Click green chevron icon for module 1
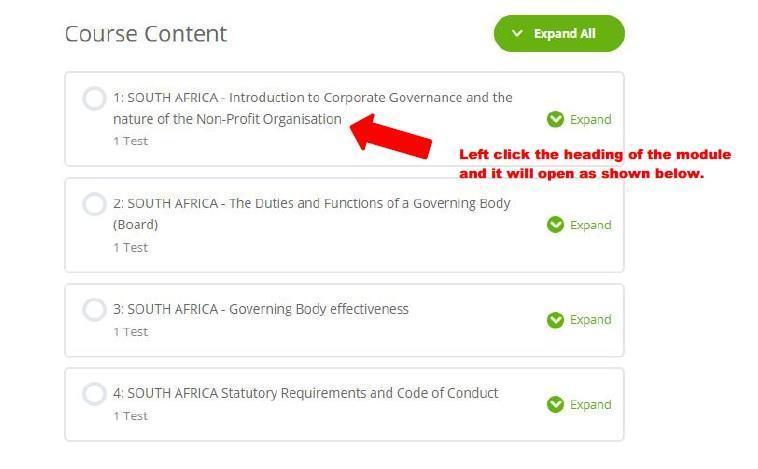 click(x=555, y=119)
